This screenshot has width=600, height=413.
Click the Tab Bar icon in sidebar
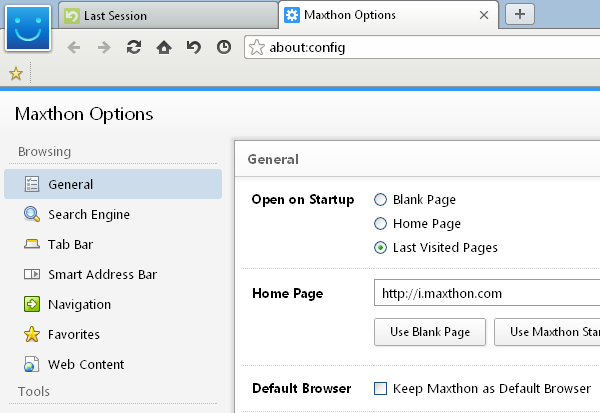pos(32,244)
